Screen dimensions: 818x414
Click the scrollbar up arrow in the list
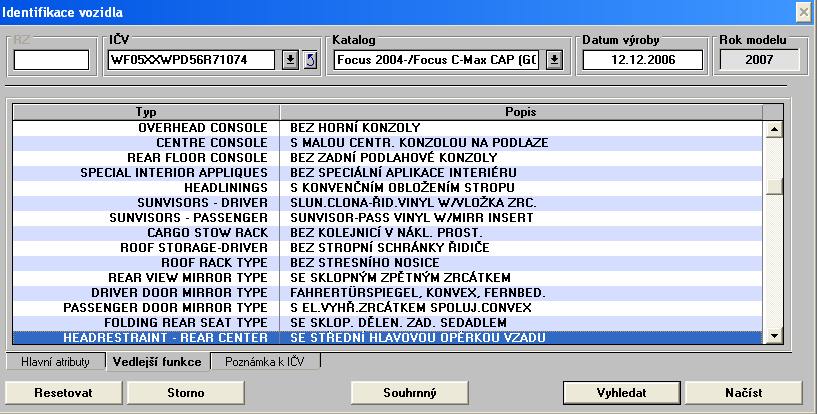(772, 129)
